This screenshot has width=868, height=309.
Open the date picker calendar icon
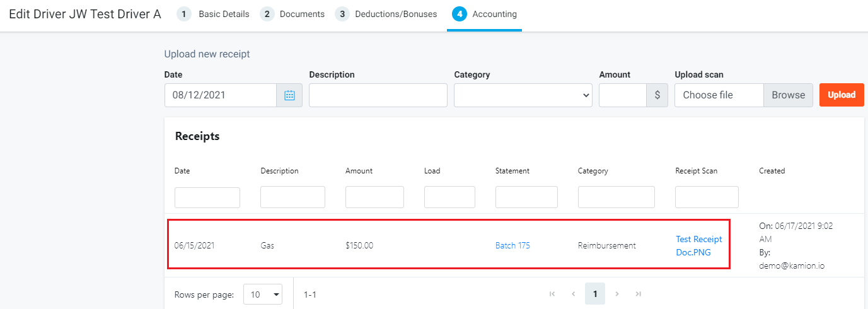[289, 95]
